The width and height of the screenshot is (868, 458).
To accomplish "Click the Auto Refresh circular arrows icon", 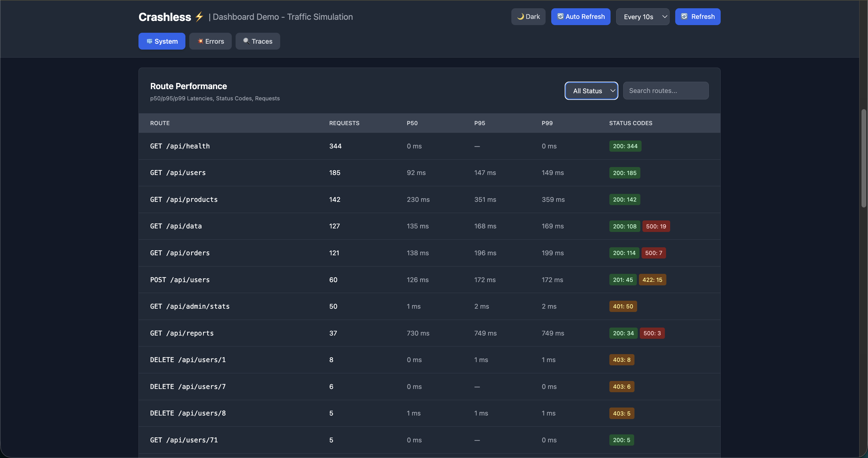I will pyautogui.click(x=560, y=17).
